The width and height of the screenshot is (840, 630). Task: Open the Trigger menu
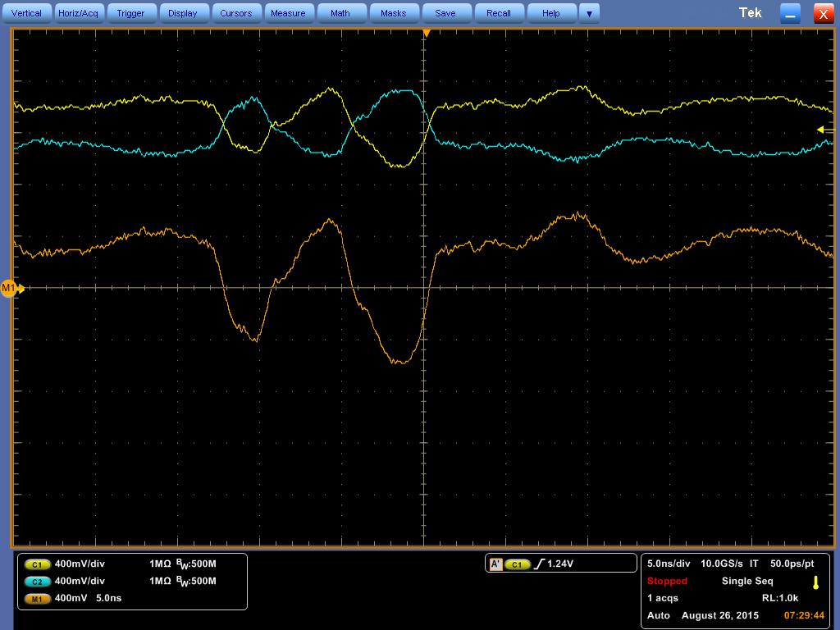click(130, 13)
